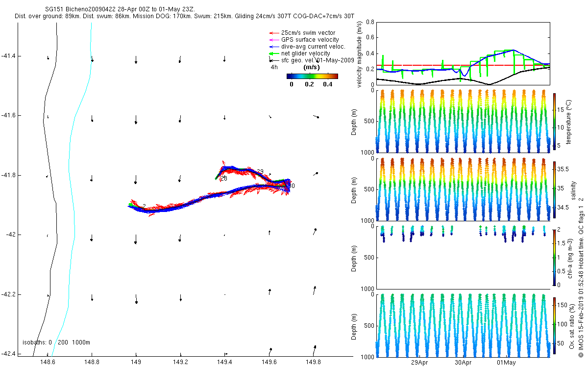
Task: Click the '149.8' longitude tick label
Action: point(313,362)
